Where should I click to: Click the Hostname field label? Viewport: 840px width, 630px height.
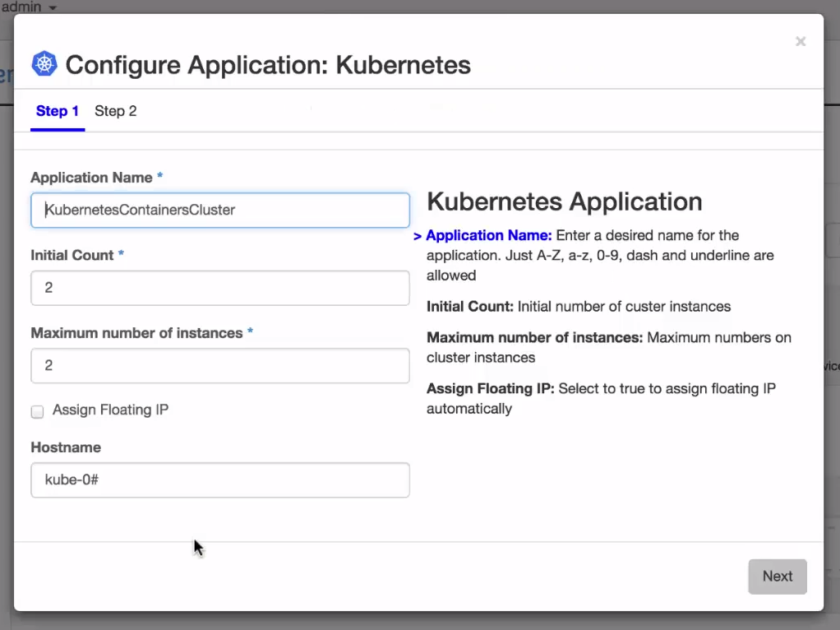[66, 447]
